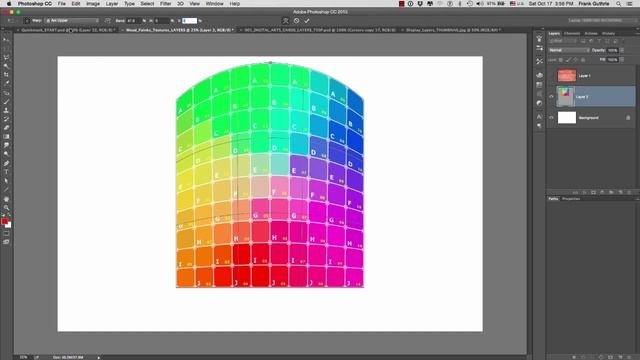Viewport: 640px width, 360px height.
Task: Switch to the Properties tab
Action: [571, 199]
